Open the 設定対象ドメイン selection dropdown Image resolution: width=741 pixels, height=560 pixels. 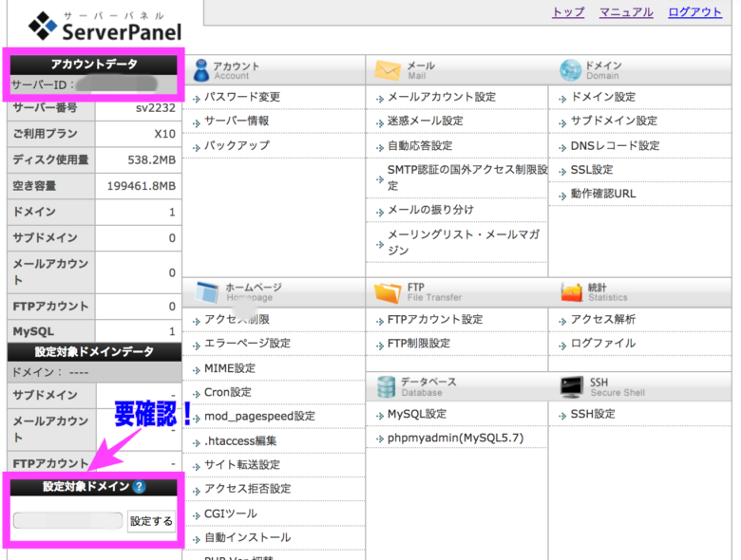click(68, 521)
